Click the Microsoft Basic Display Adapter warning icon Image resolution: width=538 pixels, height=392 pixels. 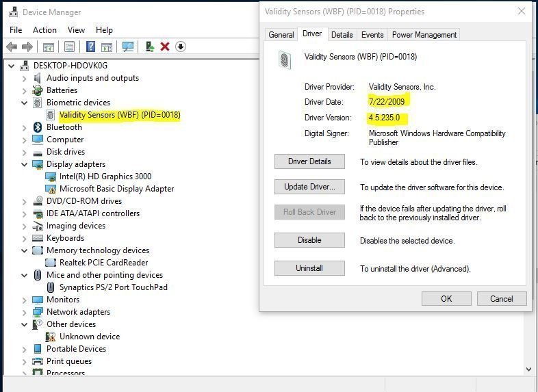(x=51, y=189)
